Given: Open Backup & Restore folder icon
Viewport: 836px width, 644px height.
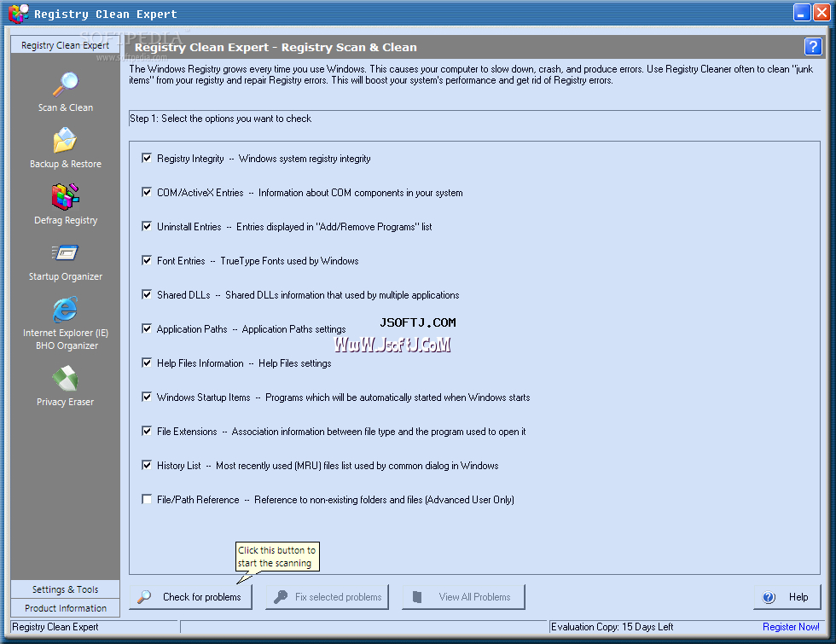Looking at the screenshot, I should (x=65, y=140).
